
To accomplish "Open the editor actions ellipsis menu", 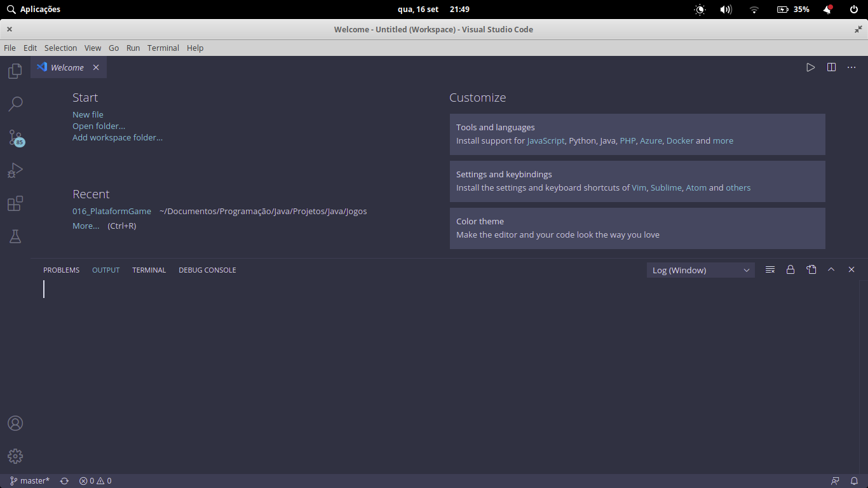I will [x=851, y=67].
